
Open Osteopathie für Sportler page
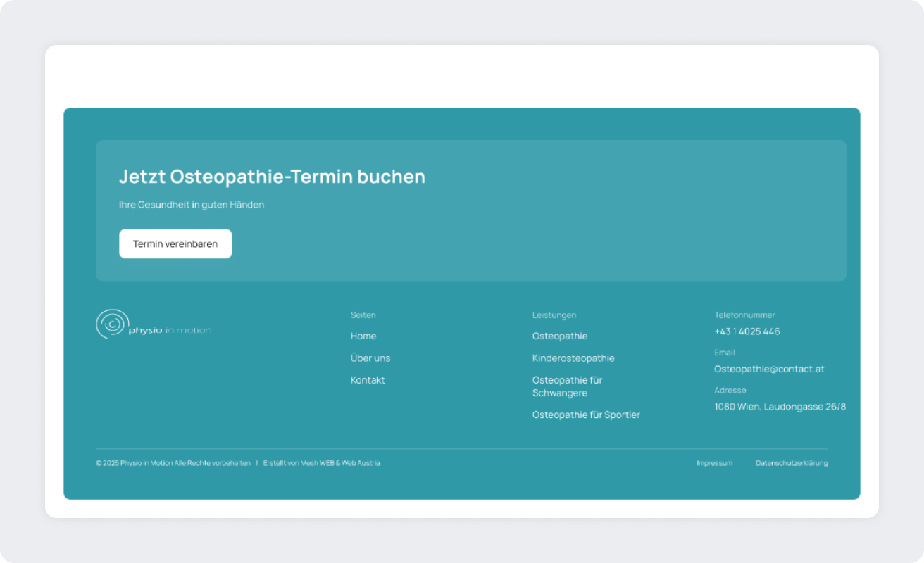[587, 415]
